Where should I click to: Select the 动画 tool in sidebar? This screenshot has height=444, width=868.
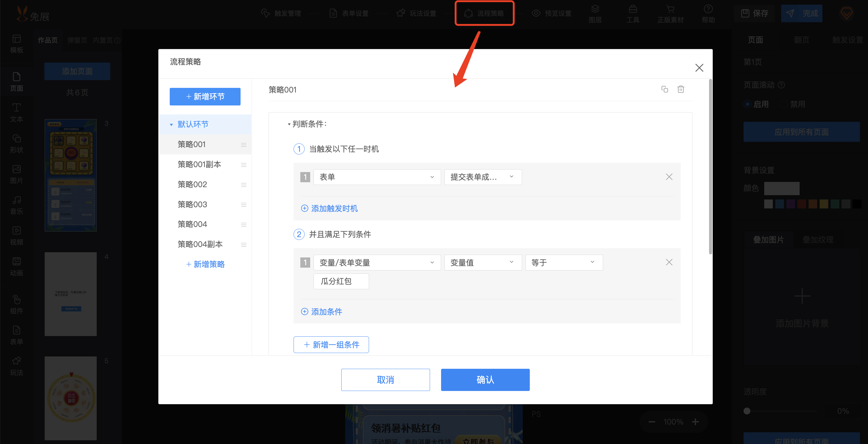click(x=17, y=266)
